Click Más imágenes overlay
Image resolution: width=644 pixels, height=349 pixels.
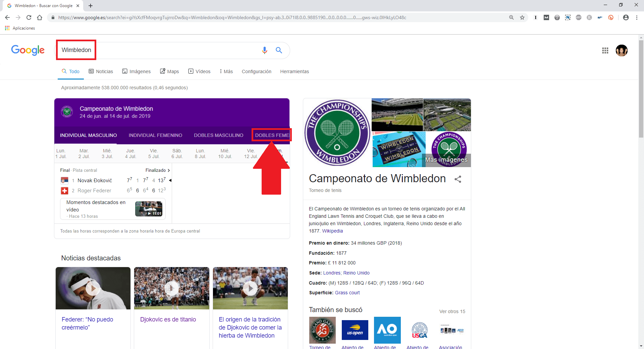pos(446,160)
